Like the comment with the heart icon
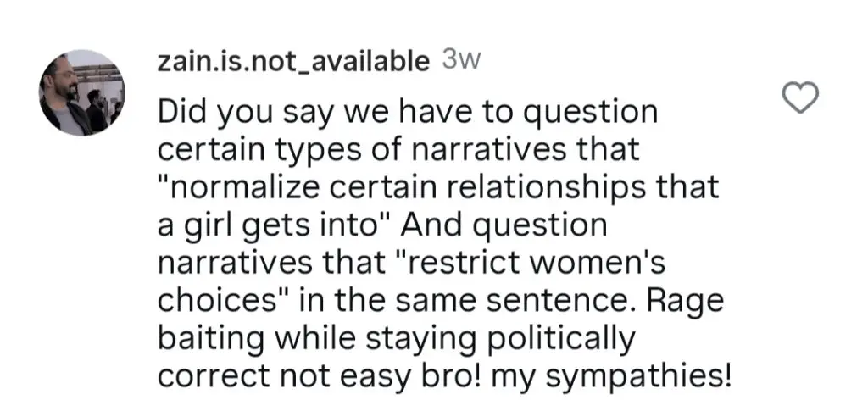The height and width of the screenshot is (400, 868). point(800,97)
